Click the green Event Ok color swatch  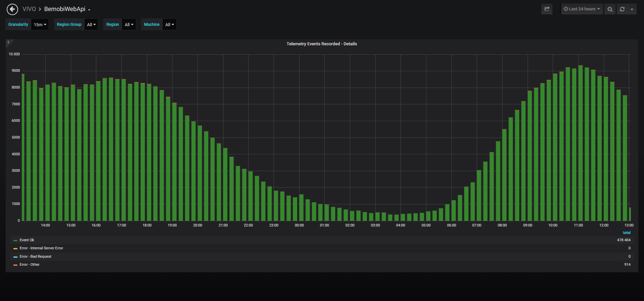(15, 240)
